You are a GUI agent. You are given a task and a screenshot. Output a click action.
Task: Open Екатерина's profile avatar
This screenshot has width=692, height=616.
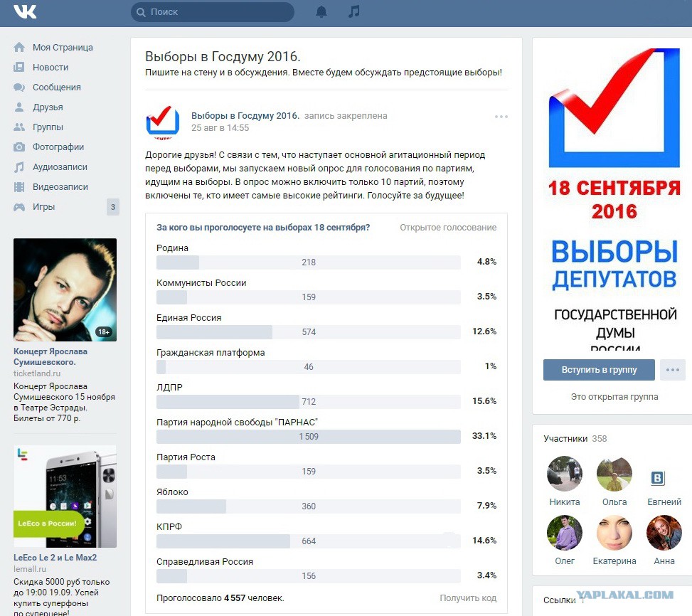(x=614, y=533)
